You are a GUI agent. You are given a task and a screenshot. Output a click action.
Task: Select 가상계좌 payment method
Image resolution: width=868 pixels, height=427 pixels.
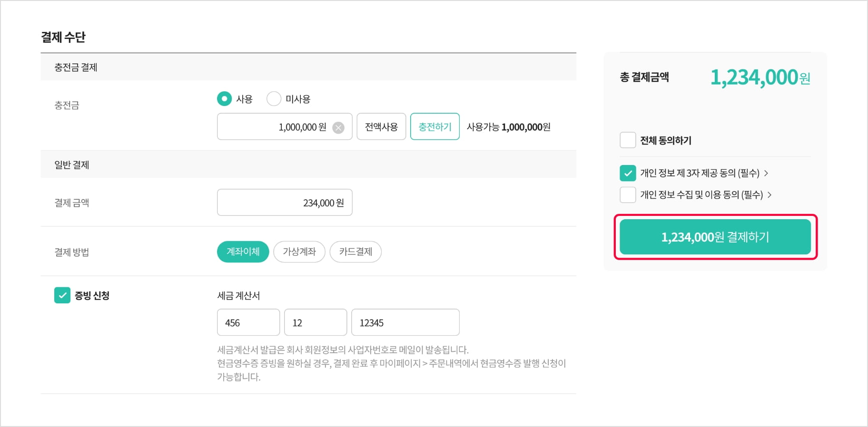coord(299,252)
